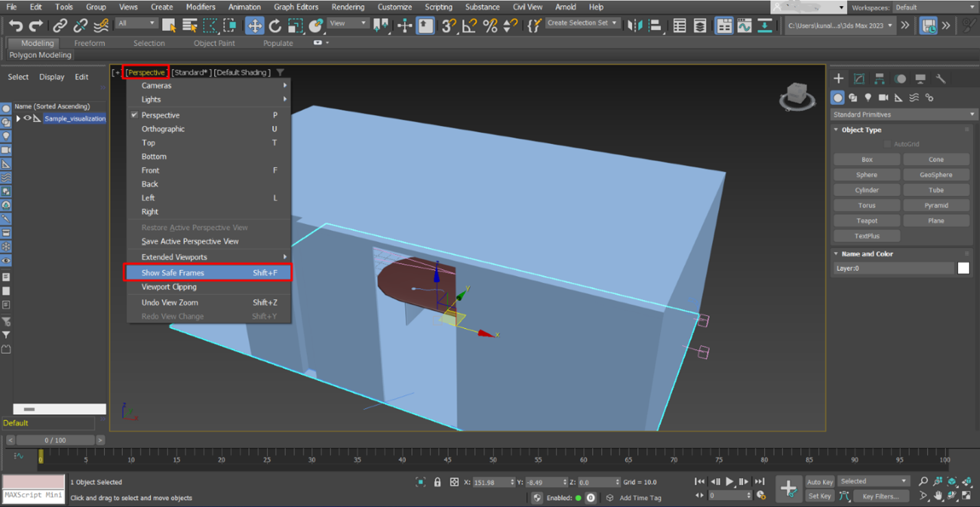Click the Teapot primitive button

click(x=866, y=220)
